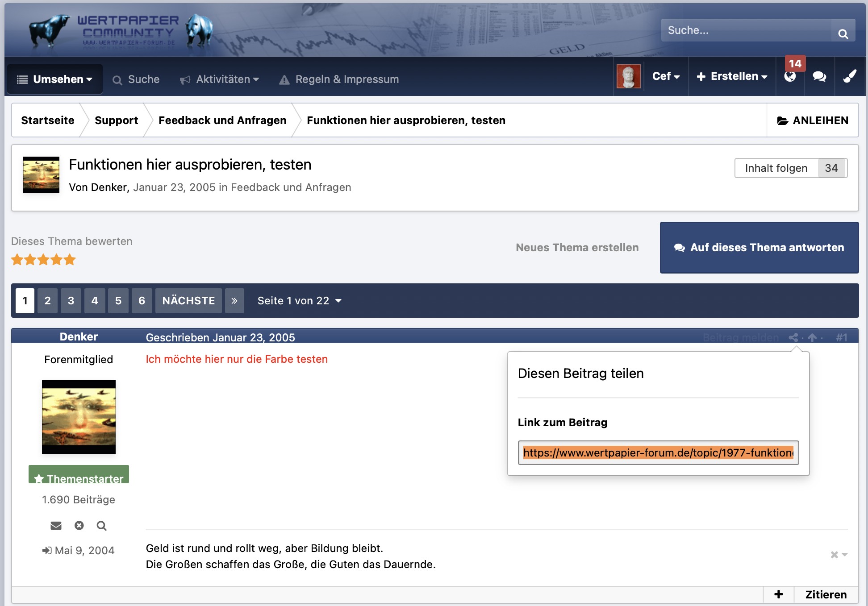Rate topic with the fifth star

tap(70, 260)
